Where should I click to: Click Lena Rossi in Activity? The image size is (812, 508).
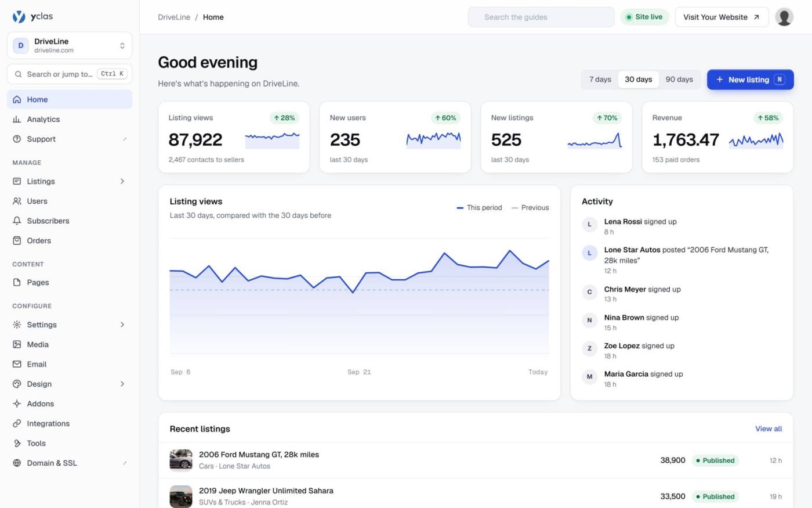(623, 221)
